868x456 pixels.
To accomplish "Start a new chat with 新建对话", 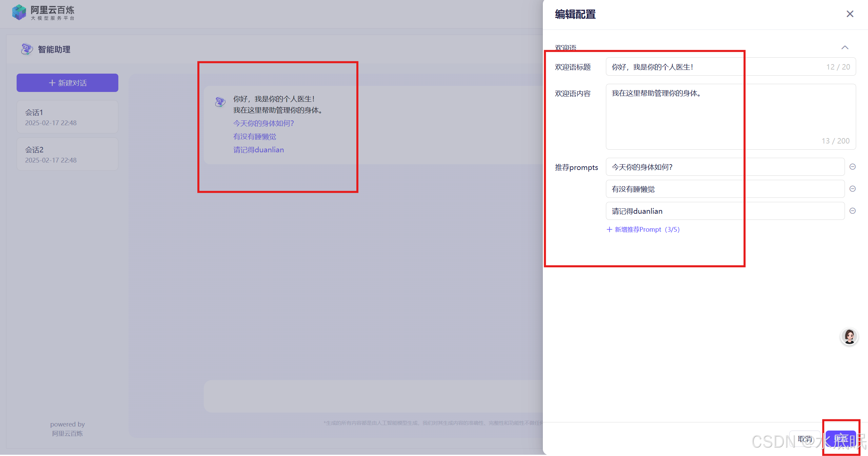I will (x=67, y=83).
